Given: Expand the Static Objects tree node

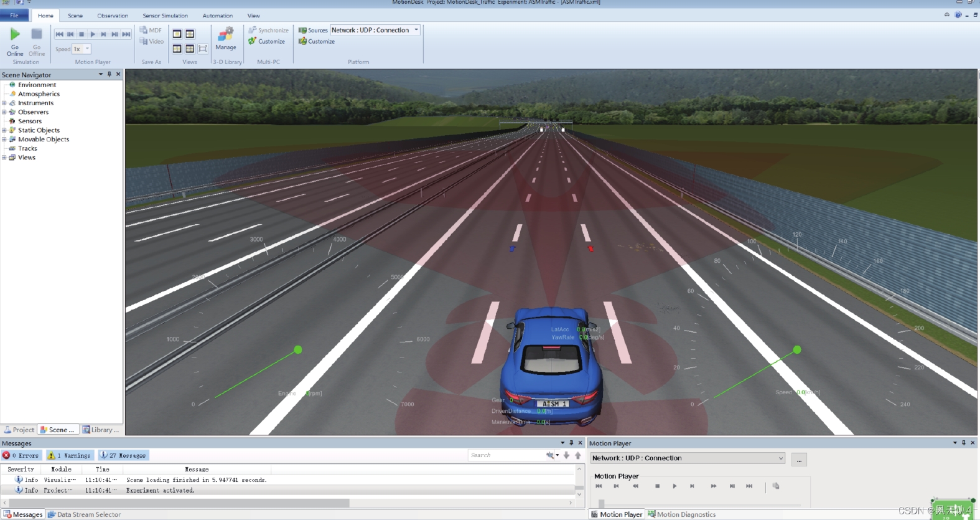Looking at the screenshot, I should [x=4, y=130].
